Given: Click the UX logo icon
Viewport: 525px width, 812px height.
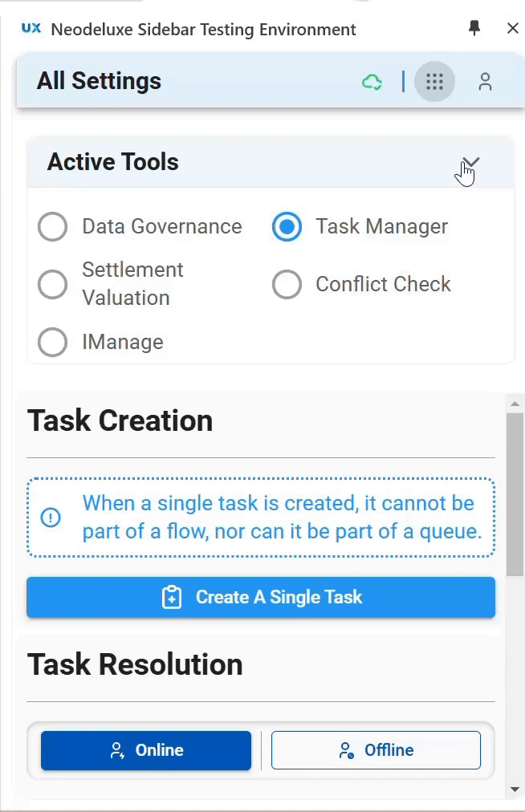Looking at the screenshot, I should coord(31,28).
